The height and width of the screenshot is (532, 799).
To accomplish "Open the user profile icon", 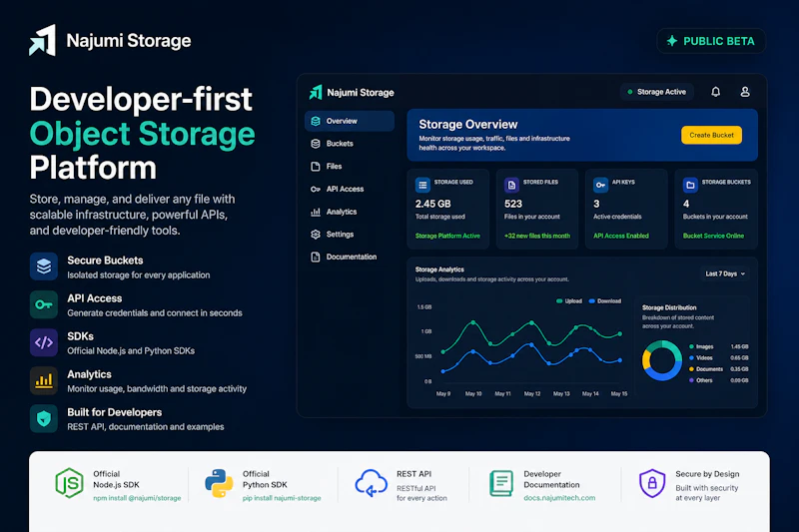I will [x=744, y=92].
